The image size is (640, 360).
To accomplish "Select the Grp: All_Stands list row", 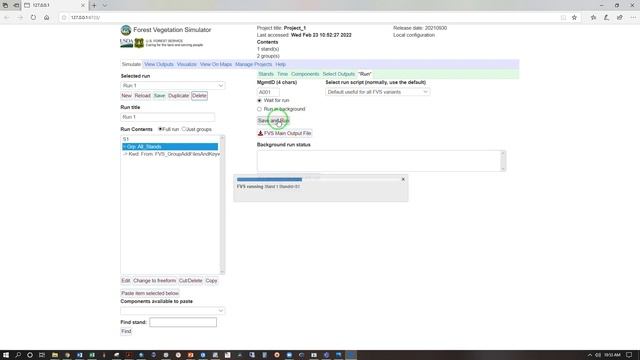I will point(170,147).
